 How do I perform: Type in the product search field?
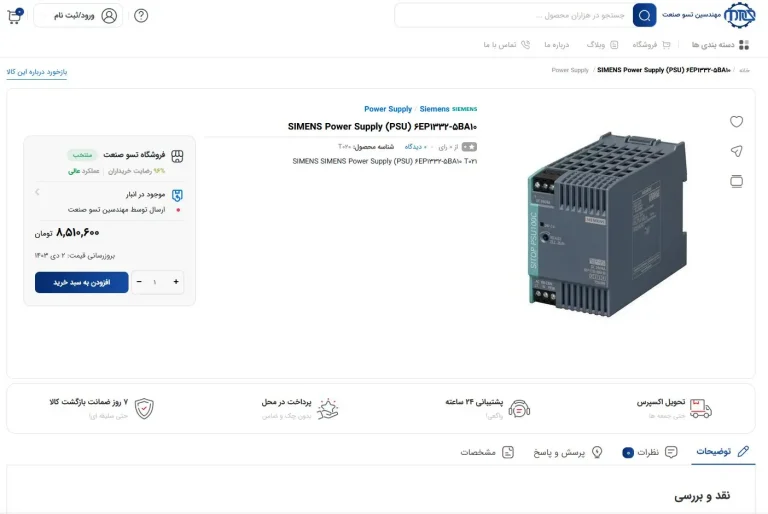tap(515, 15)
